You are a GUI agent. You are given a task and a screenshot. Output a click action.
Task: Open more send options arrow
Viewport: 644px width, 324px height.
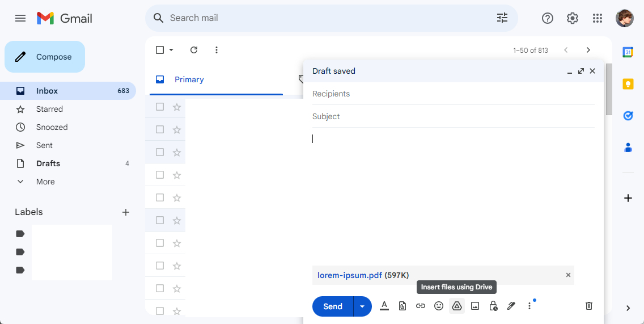tap(362, 306)
